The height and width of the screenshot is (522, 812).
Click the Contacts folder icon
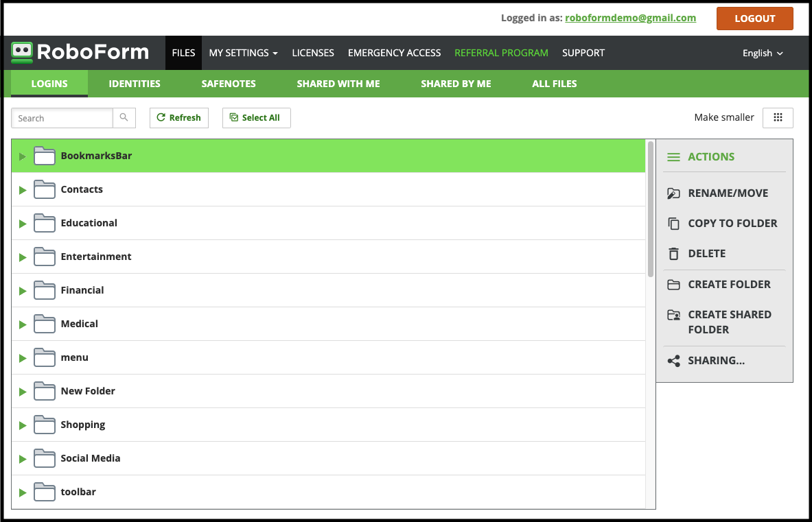click(45, 189)
